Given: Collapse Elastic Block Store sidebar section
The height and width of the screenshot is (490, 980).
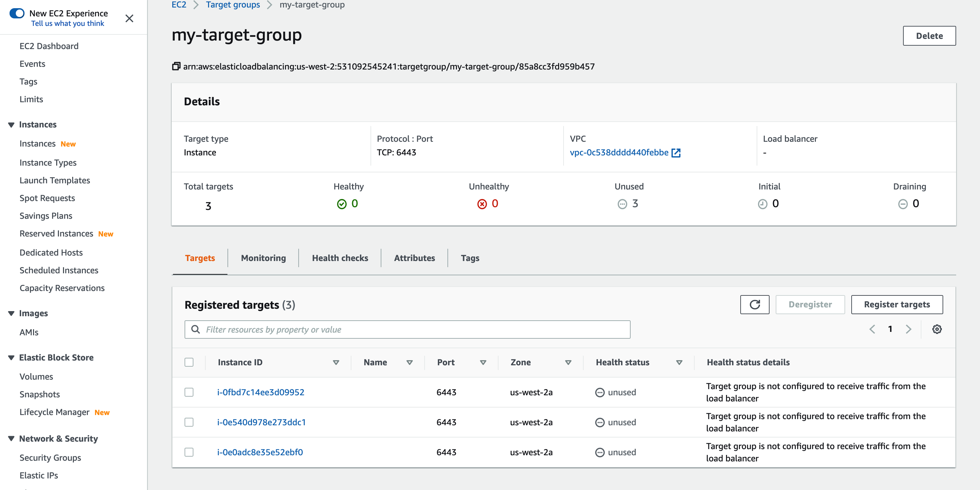Looking at the screenshot, I should [12, 358].
